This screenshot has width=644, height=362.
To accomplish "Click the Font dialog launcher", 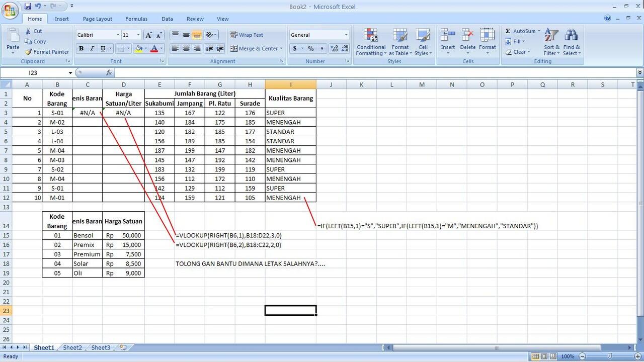I will (162, 61).
